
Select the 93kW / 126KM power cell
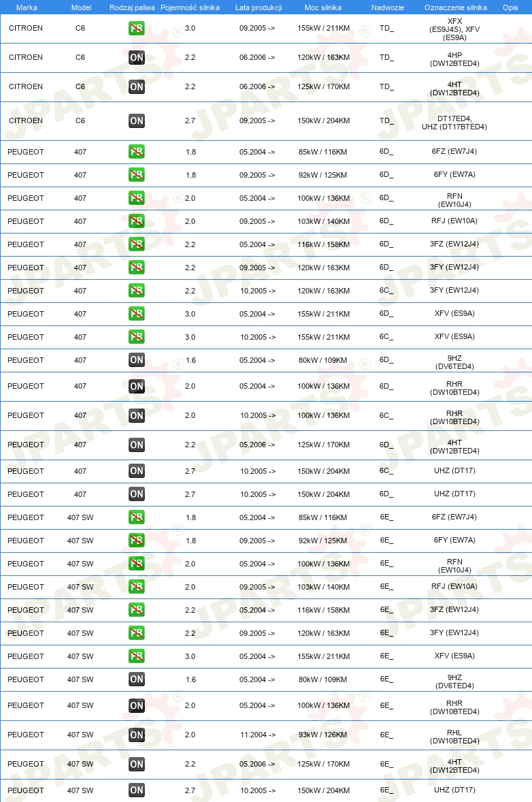tap(322, 735)
